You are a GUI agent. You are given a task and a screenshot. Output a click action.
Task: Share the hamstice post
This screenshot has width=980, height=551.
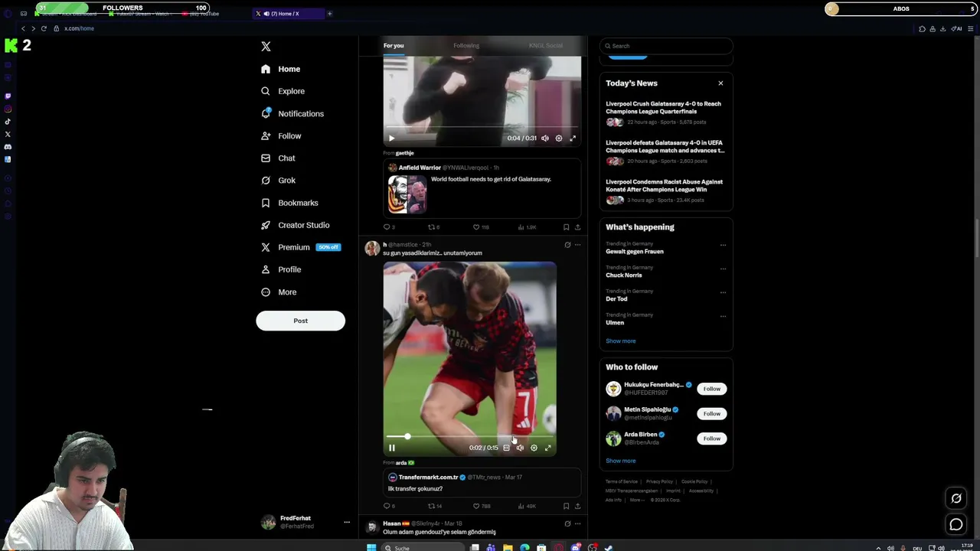point(577,506)
